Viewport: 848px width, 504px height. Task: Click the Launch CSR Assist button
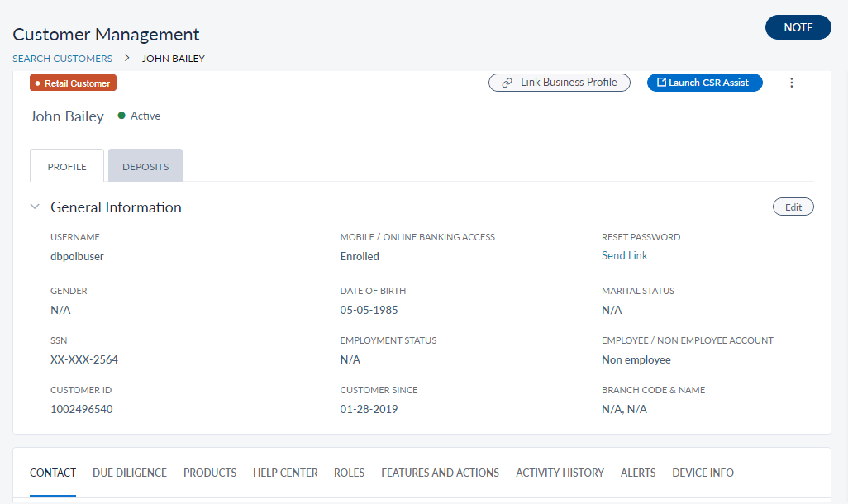pyautogui.click(x=704, y=83)
